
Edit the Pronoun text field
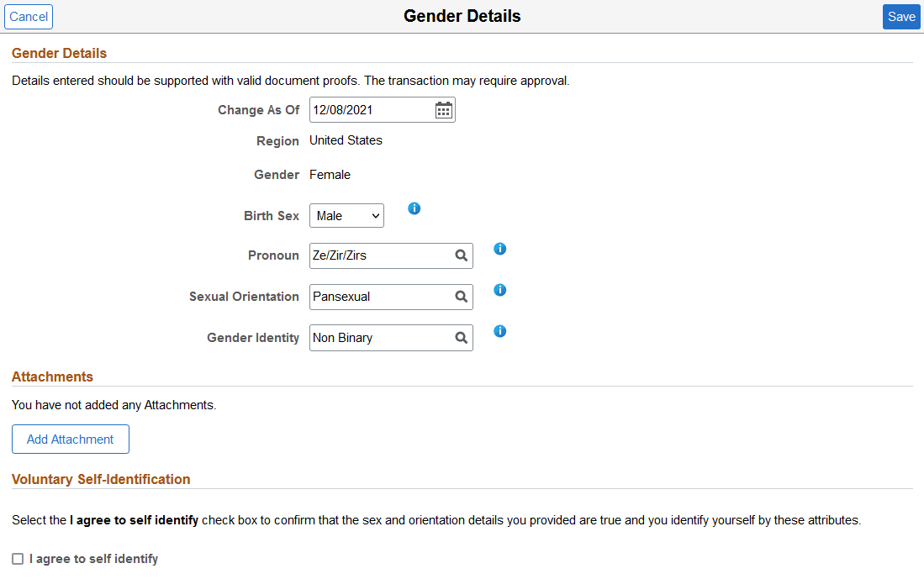tap(378, 255)
